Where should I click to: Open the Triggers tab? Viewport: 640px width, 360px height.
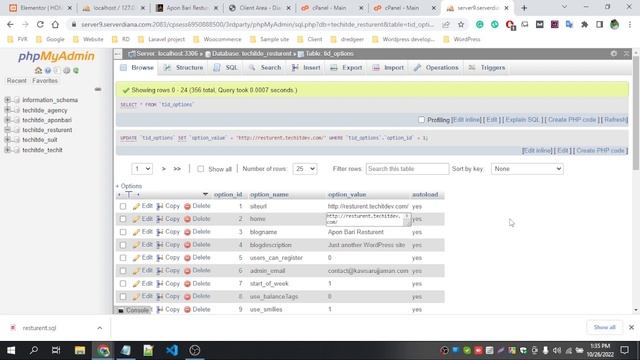tap(487, 68)
